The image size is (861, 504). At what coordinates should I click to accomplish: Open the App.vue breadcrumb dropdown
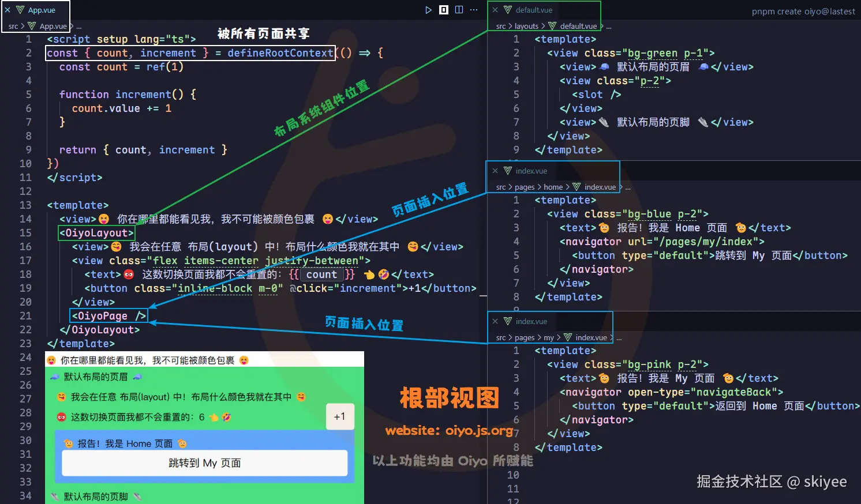pos(53,26)
